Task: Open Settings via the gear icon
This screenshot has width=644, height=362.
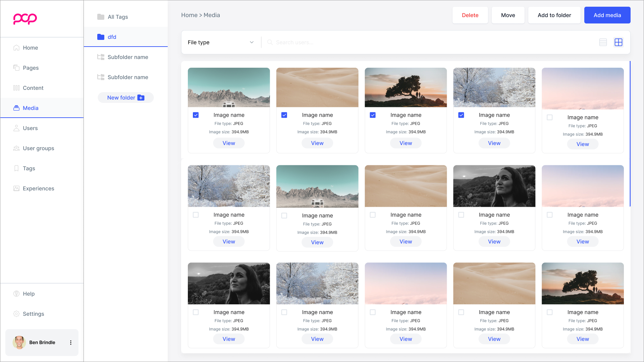Action: coord(16,314)
